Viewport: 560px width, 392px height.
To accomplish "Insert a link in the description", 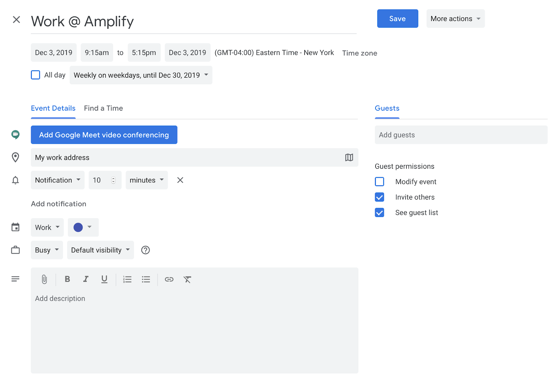I will tap(169, 279).
